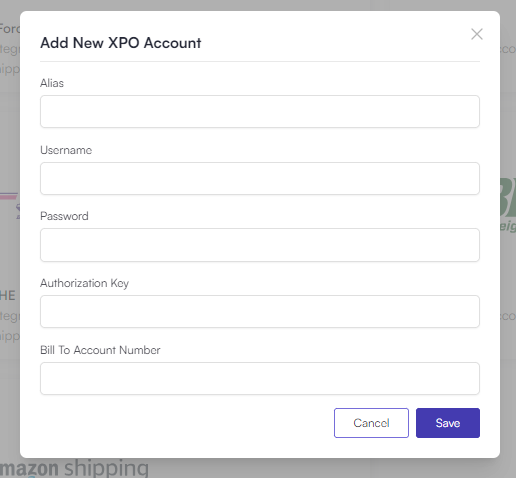
Task: Place cursor in Authorization Key field
Action: pos(260,311)
